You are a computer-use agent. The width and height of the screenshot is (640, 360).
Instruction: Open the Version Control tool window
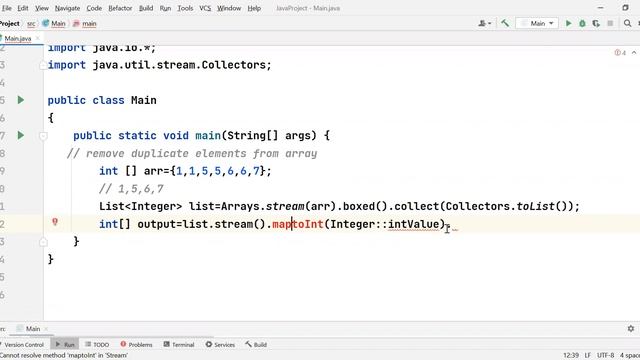pos(23,344)
